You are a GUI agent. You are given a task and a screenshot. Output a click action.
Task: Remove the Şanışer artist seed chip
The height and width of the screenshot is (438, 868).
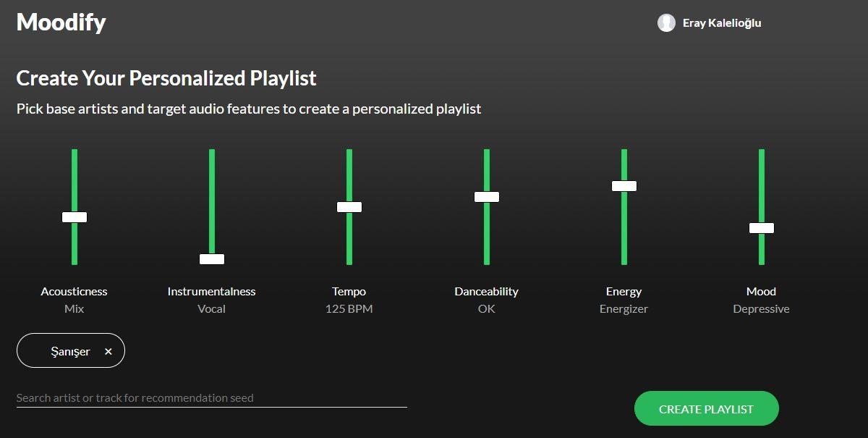107,350
